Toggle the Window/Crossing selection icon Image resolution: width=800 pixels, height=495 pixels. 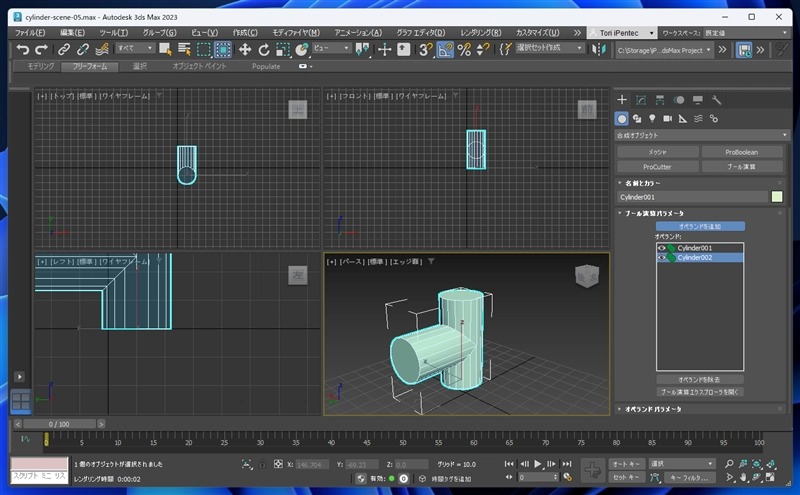[x=223, y=50]
